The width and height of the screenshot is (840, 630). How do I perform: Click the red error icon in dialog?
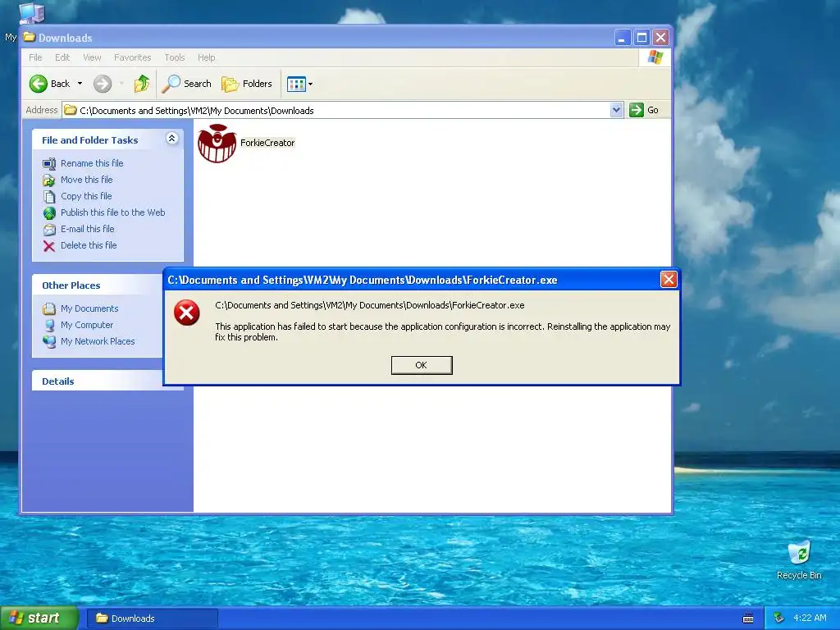[187, 313]
